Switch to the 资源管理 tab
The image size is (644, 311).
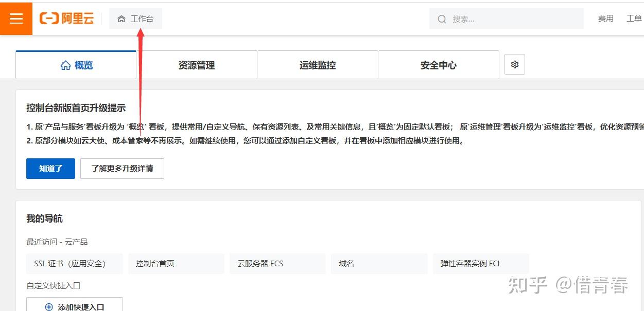click(x=196, y=64)
